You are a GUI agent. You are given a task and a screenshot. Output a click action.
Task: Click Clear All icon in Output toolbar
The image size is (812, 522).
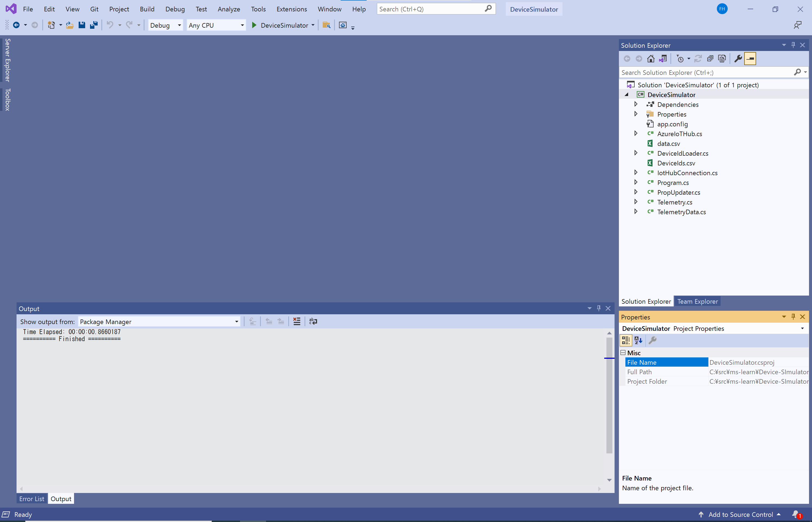coord(297,321)
